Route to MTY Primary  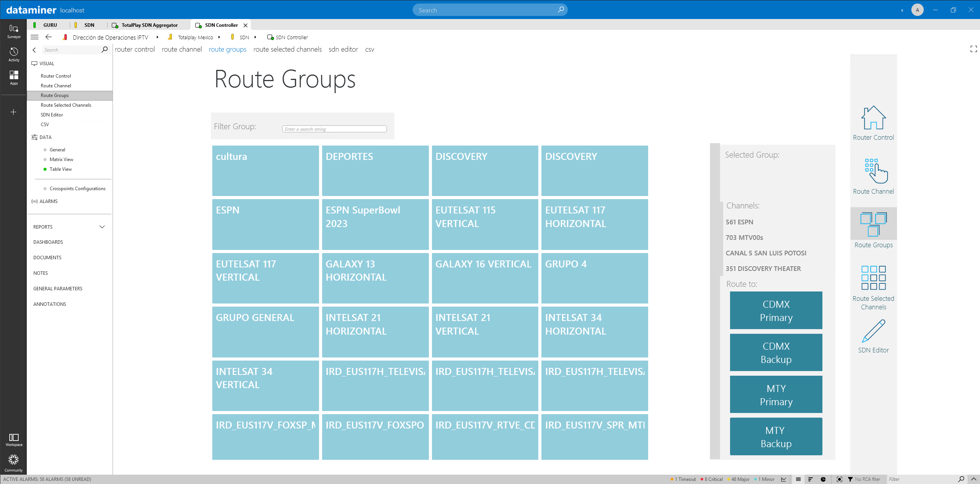click(776, 395)
